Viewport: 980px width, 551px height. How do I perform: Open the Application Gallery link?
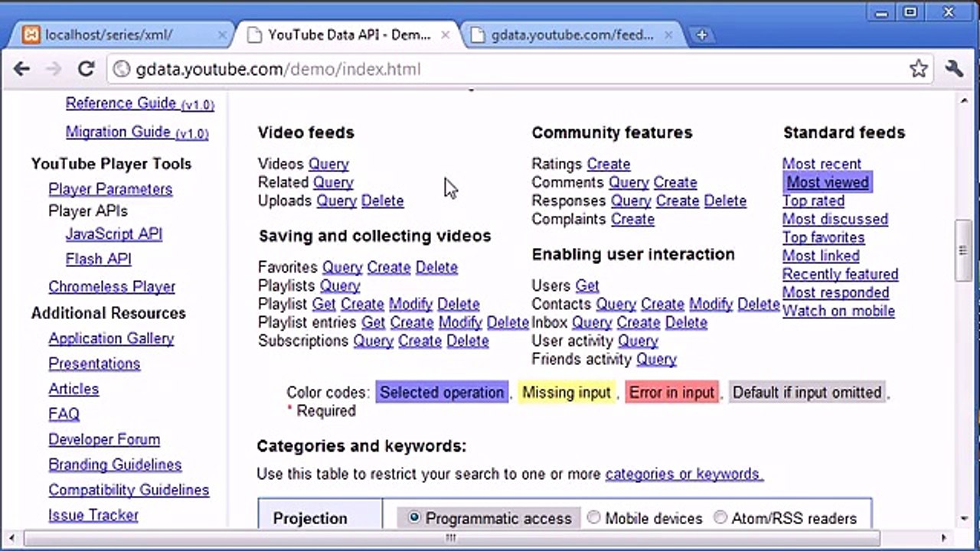click(111, 338)
